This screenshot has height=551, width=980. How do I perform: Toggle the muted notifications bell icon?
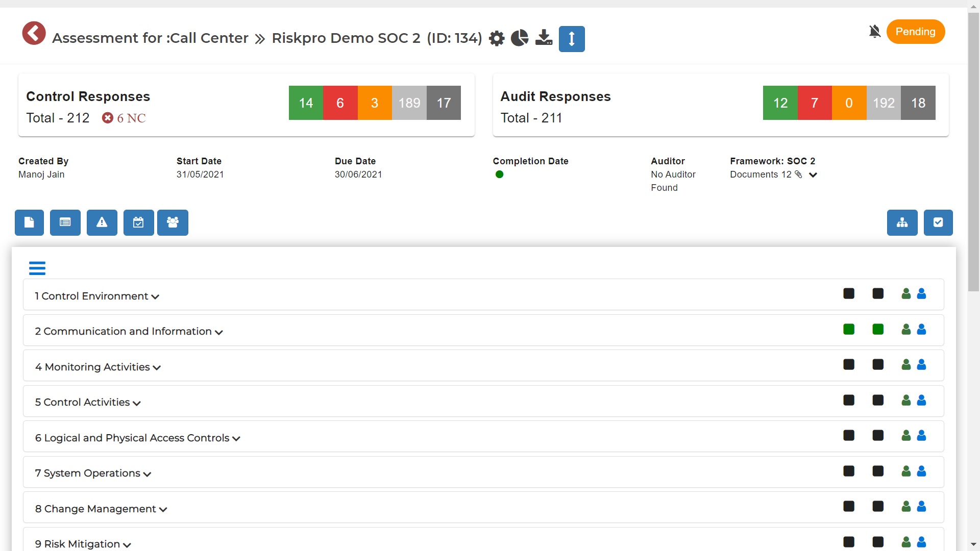[x=875, y=32]
